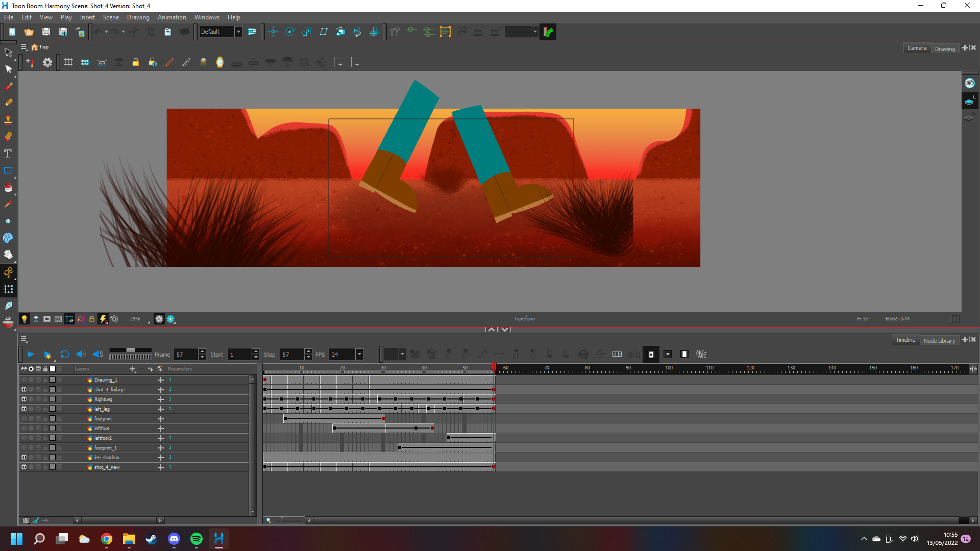Toggle the light table bulb icon
This screenshot has height=551, width=980.
pyautogui.click(x=24, y=319)
